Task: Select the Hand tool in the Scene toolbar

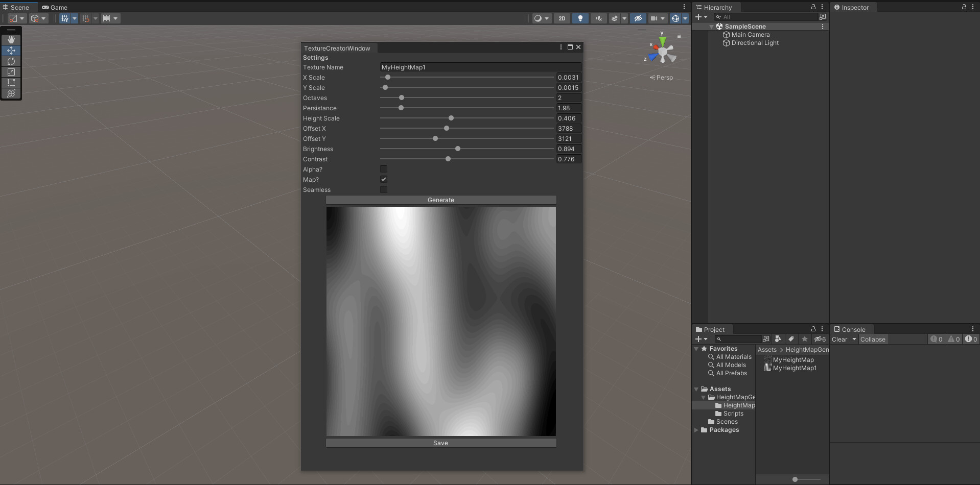Action: 11,39
